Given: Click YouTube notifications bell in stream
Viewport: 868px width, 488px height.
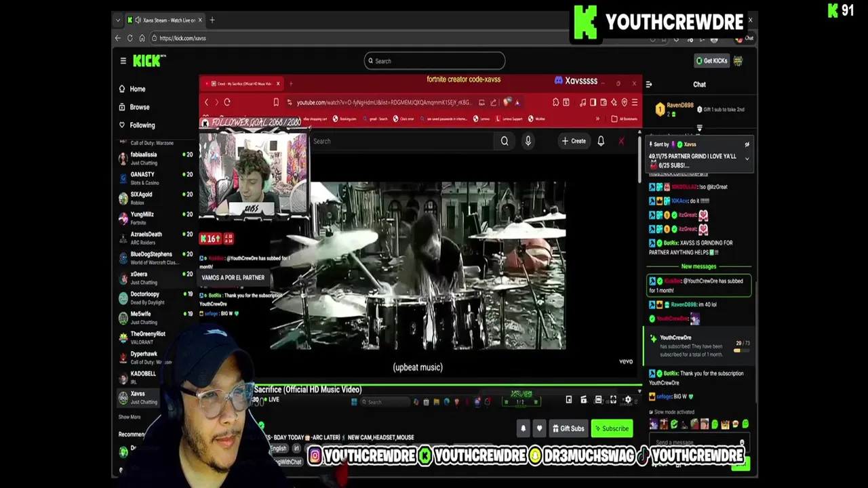Looking at the screenshot, I should (x=601, y=141).
